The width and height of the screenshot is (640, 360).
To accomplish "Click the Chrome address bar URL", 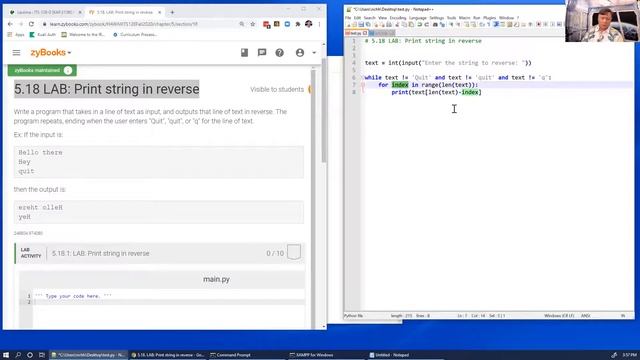I will click(x=124, y=24).
